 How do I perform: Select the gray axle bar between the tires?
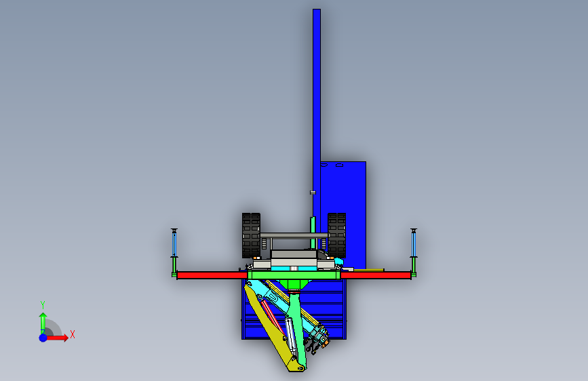point(294,235)
